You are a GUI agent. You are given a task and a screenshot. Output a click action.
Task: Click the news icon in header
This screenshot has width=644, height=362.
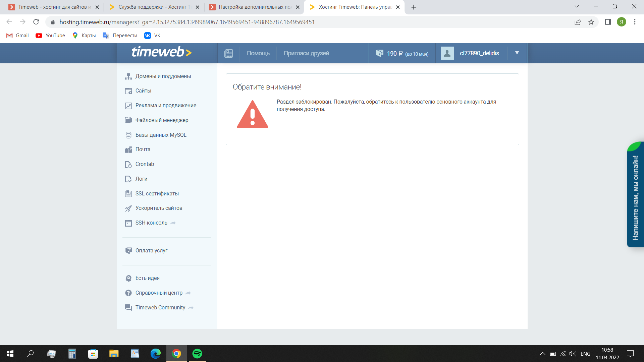tap(228, 53)
